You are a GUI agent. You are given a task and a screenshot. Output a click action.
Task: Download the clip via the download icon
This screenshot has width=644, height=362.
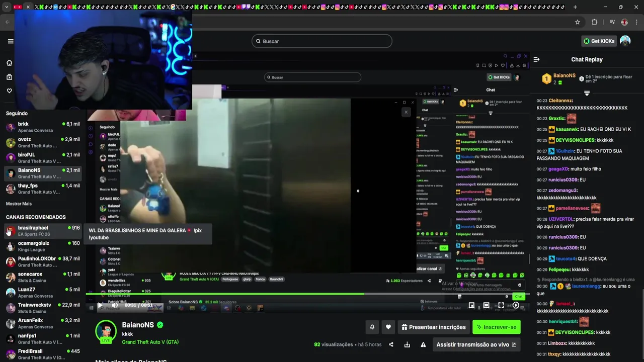point(407,344)
